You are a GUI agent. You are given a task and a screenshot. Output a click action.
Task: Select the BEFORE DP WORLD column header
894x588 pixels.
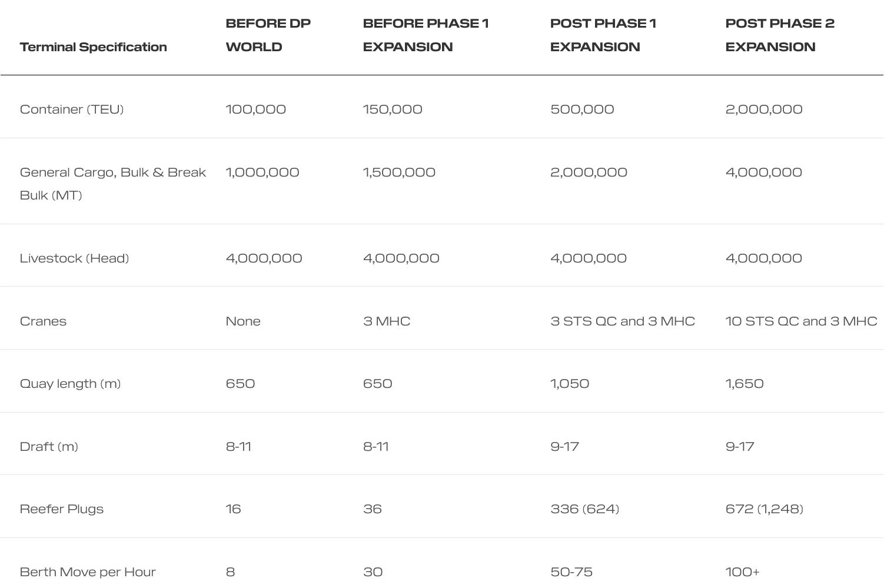[x=268, y=35]
